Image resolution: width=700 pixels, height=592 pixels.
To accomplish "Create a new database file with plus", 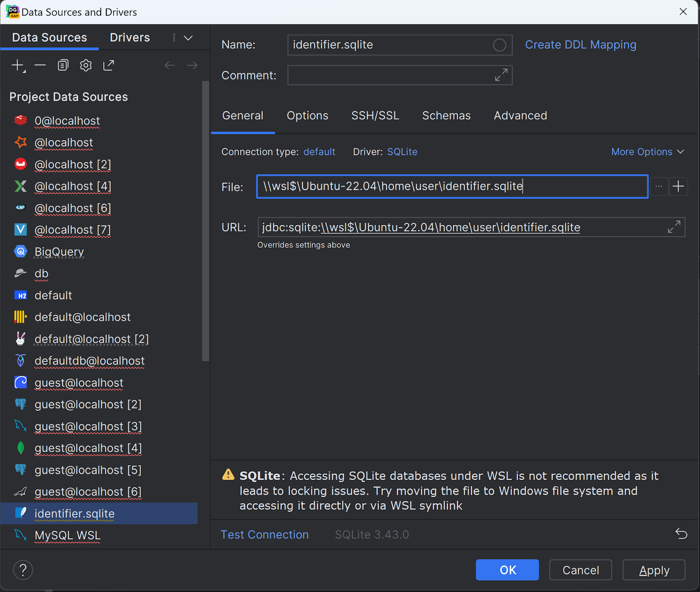I will (x=679, y=186).
